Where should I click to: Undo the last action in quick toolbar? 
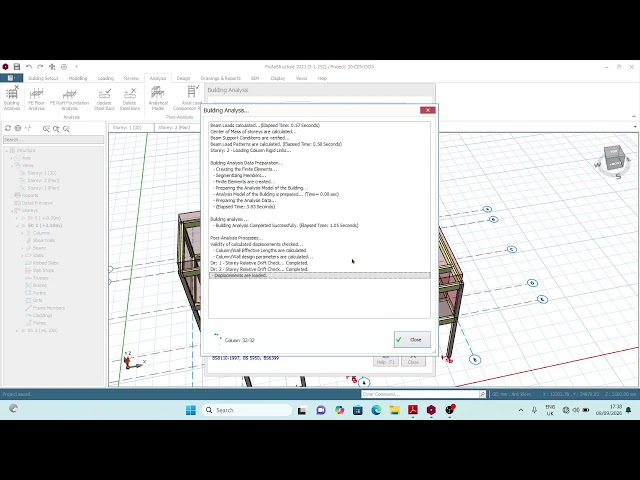click(x=29, y=67)
